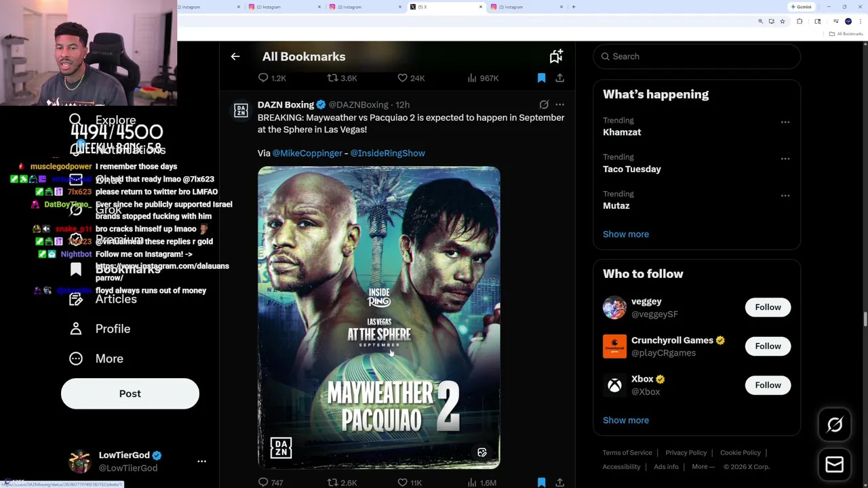Like the DAZN Boxing post

click(410, 483)
